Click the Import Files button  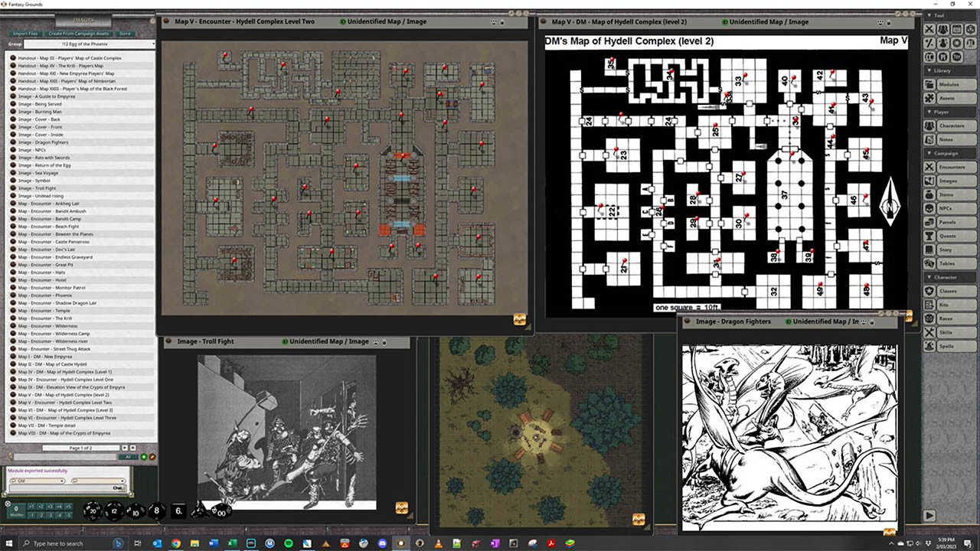(25, 34)
